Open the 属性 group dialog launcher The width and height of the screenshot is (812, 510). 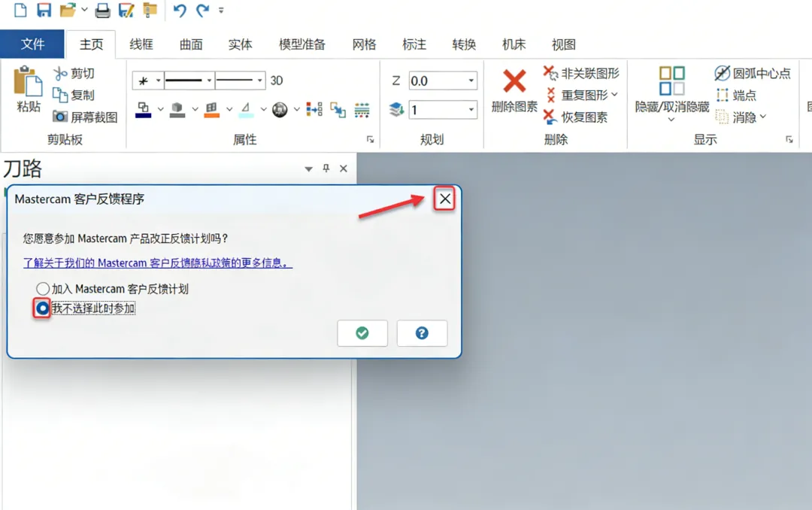point(370,139)
